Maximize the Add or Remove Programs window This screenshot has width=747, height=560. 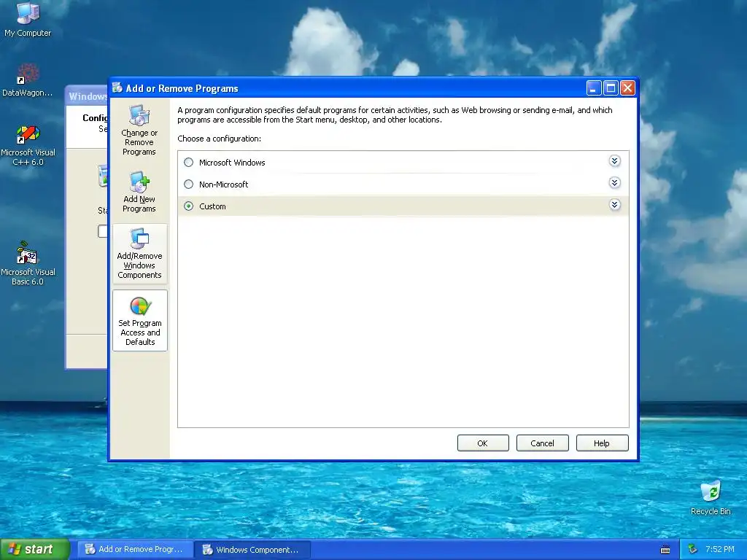[x=611, y=88]
